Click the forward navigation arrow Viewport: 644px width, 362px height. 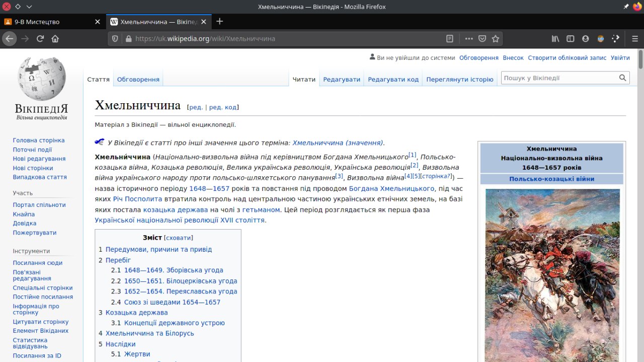tap(25, 38)
